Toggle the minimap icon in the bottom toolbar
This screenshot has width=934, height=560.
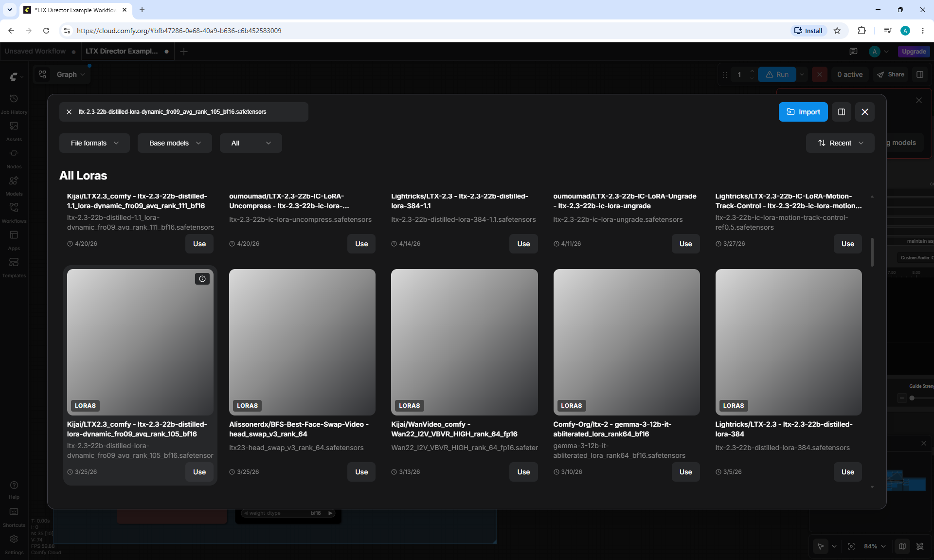pos(902,546)
